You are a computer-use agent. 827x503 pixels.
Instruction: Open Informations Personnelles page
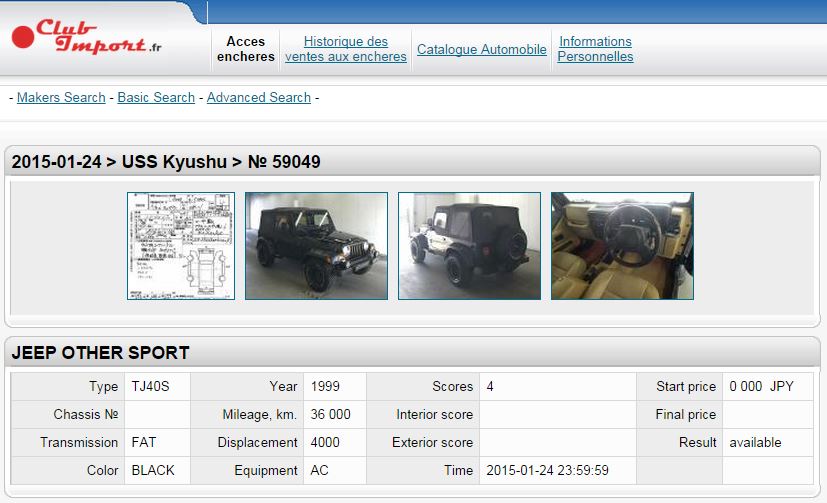pyautogui.click(x=595, y=49)
